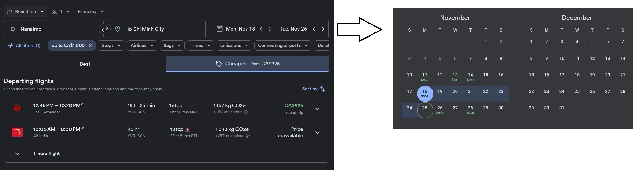Go to the previous return date
Image resolution: width=644 pixels, height=178 pixels.
coord(314,29)
